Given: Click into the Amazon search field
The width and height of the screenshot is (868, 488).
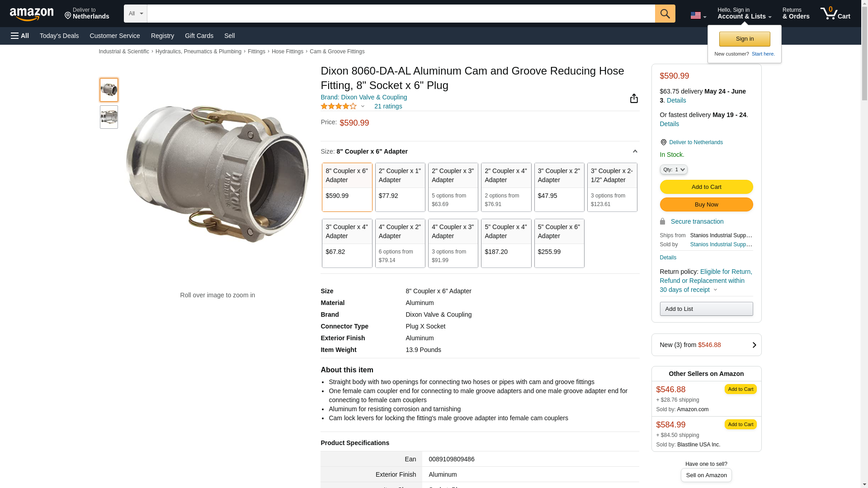Looking at the screenshot, I should pyautogui.click(x=401, y=14).
